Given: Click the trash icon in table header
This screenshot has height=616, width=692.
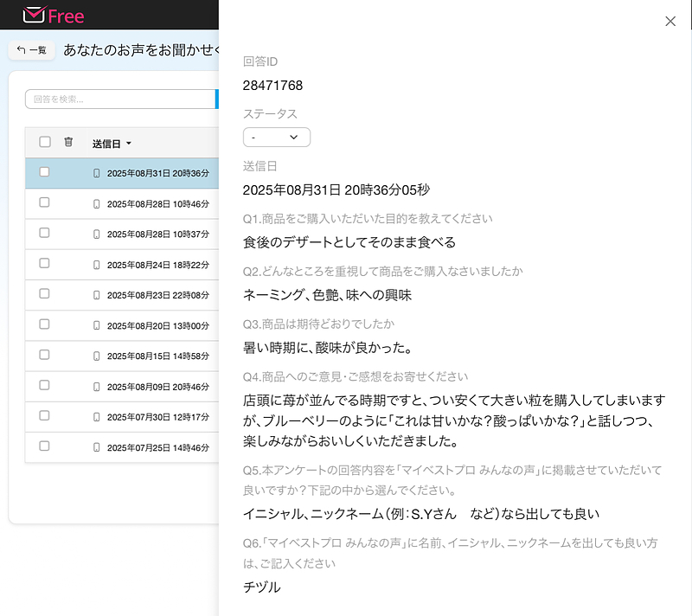Looking at the screenshot, I should [69, 143].
